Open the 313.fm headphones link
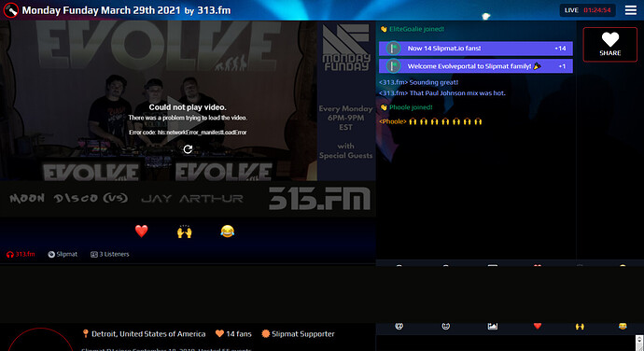The width and height of the screenshot is (644, 351). (21, 255)
